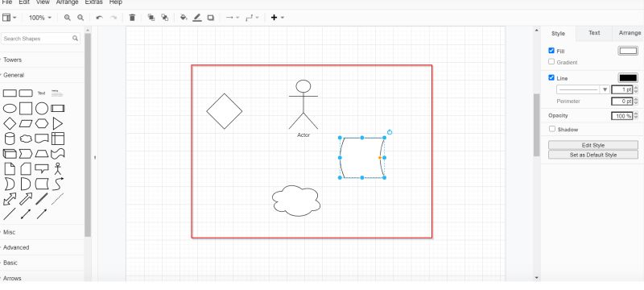Pick the cube shape from palette
Screen dimensions: 644x290
coord(10,154)
